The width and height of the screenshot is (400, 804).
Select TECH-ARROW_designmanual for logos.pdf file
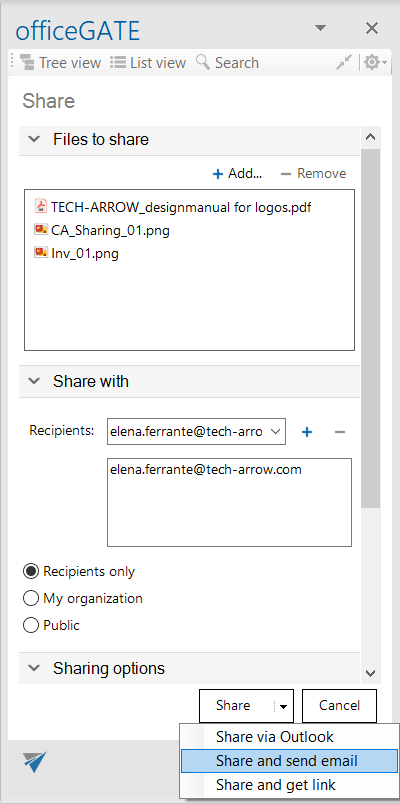(173, 207)
